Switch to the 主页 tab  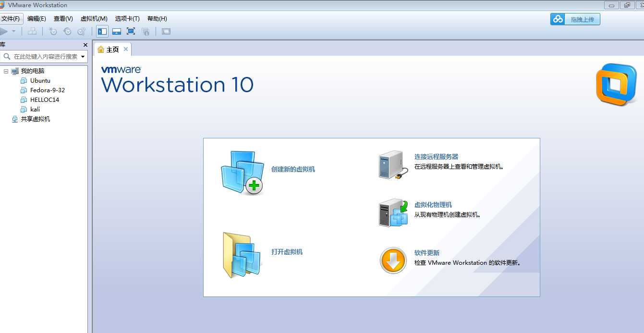coord(113,49)
